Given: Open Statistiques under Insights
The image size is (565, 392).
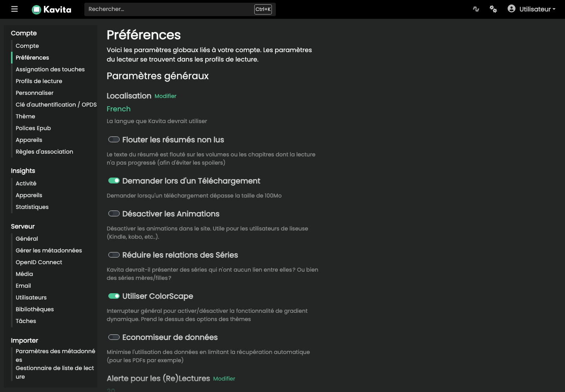Looking at the screenshot, I should pos(32,207).
